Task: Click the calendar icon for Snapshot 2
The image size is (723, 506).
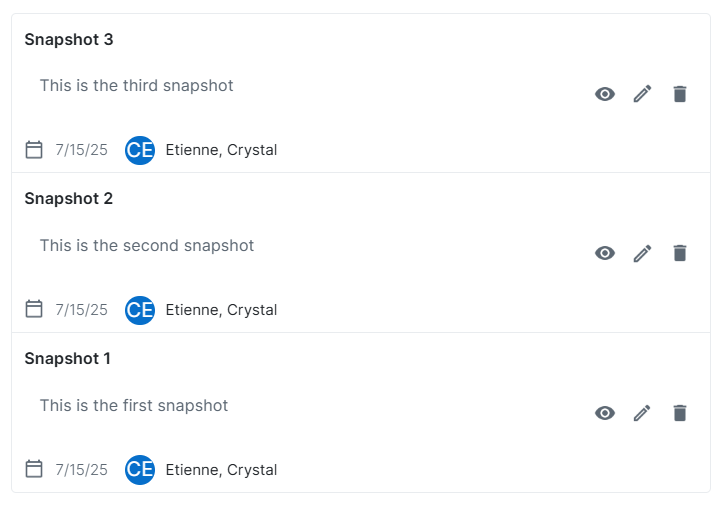Action: click(x=34, y=309)
